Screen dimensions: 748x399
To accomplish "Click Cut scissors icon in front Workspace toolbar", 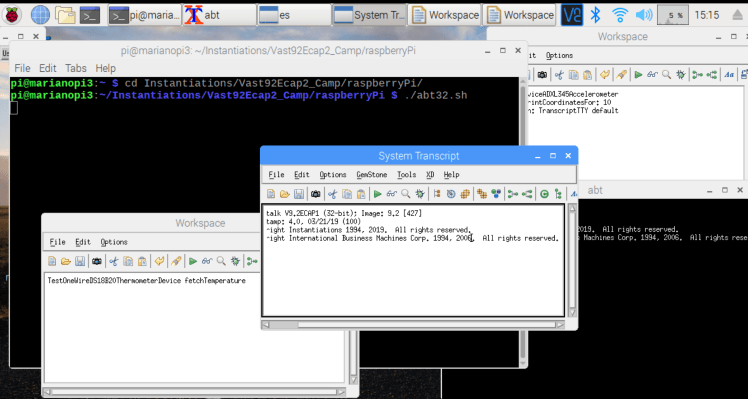I will click(x=114, y=261).
